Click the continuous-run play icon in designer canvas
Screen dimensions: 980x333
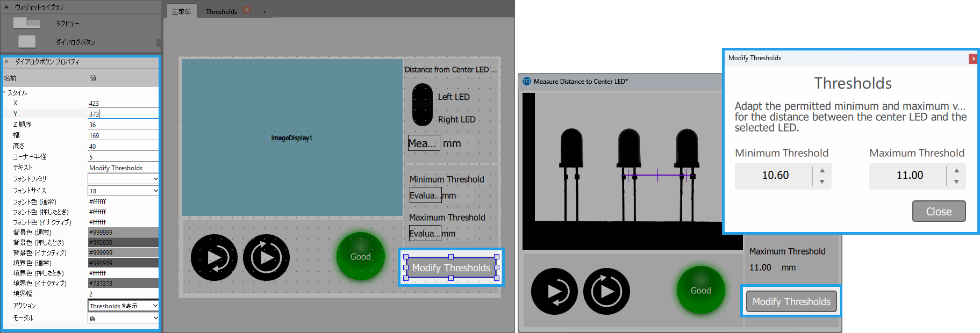click(266, 258)
